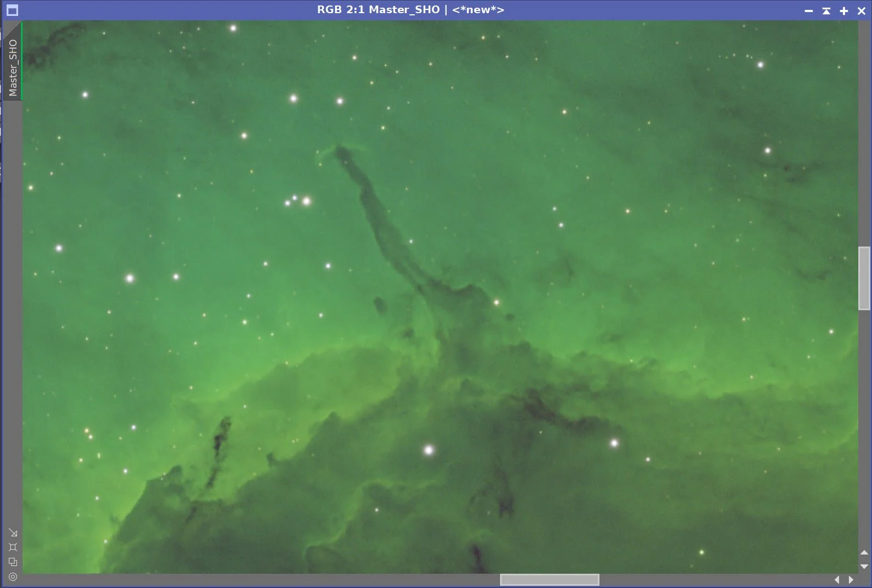Click the scroll up arrow

[x=864, y=553]
